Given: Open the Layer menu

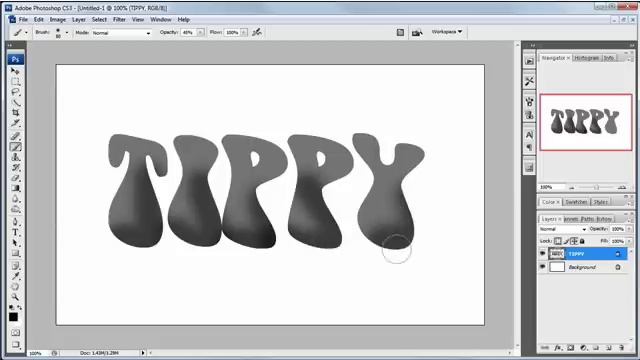Looking at the screenshot, I should click(x=79, y=19).
